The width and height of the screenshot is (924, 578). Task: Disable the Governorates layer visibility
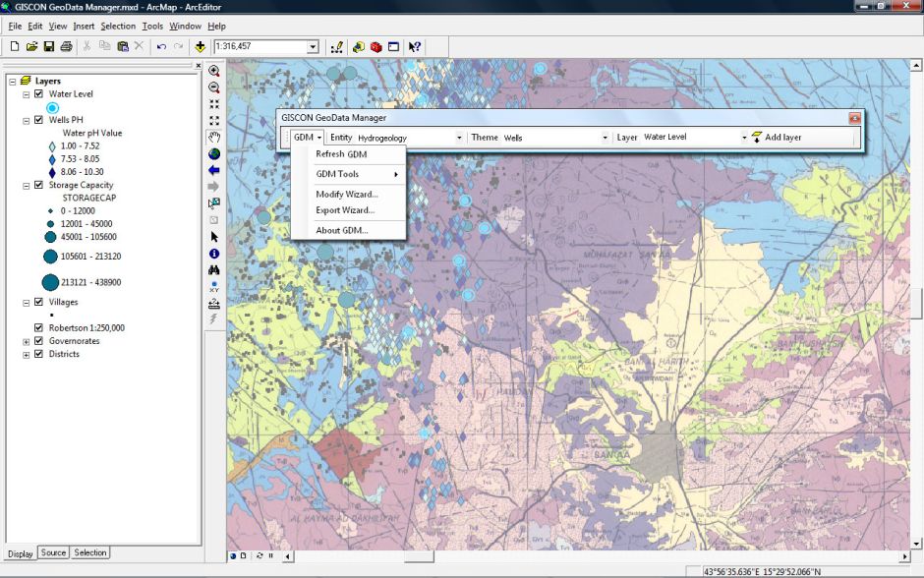pos(38,341)
